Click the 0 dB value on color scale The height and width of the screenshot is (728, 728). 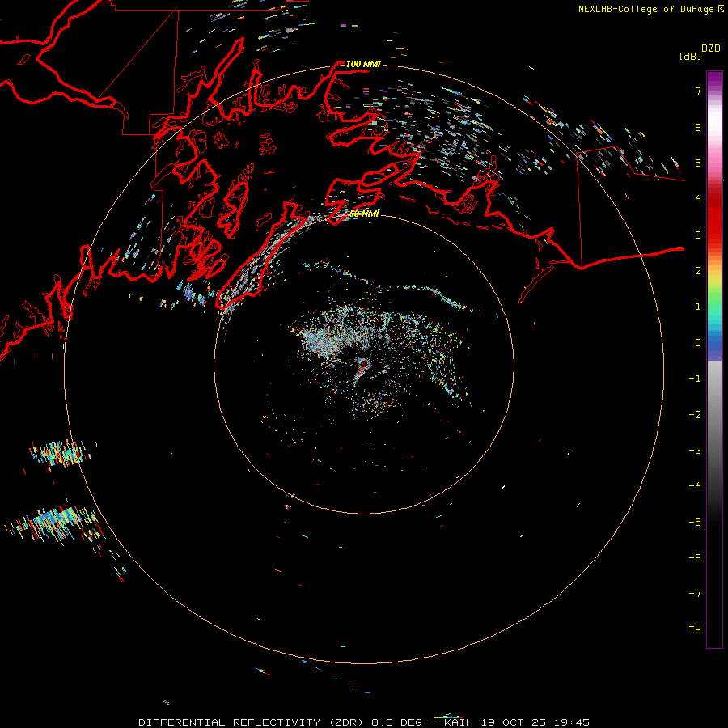point(698,343)
